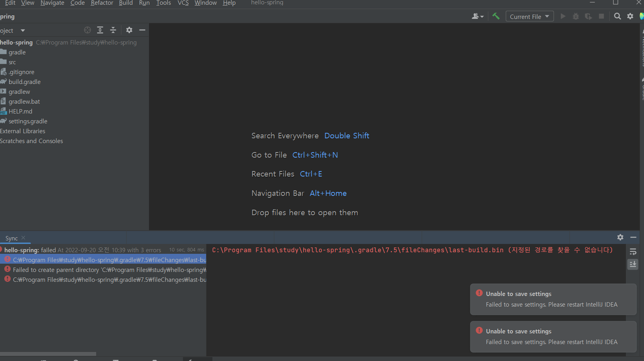
Task: Select the settings.gradle file
Action: tap(74, 121)
